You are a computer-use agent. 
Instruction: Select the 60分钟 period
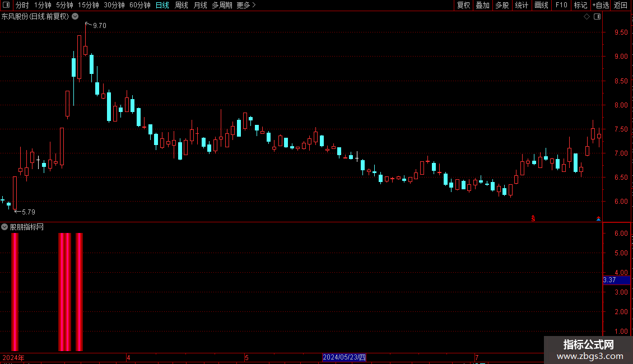pyautogui.click(x=140, y=5)
